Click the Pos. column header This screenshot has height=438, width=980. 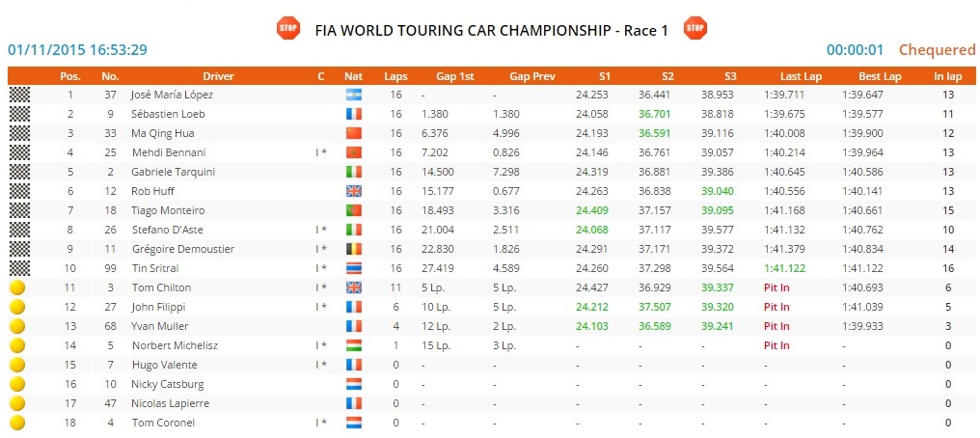click(x=70, y=75)
